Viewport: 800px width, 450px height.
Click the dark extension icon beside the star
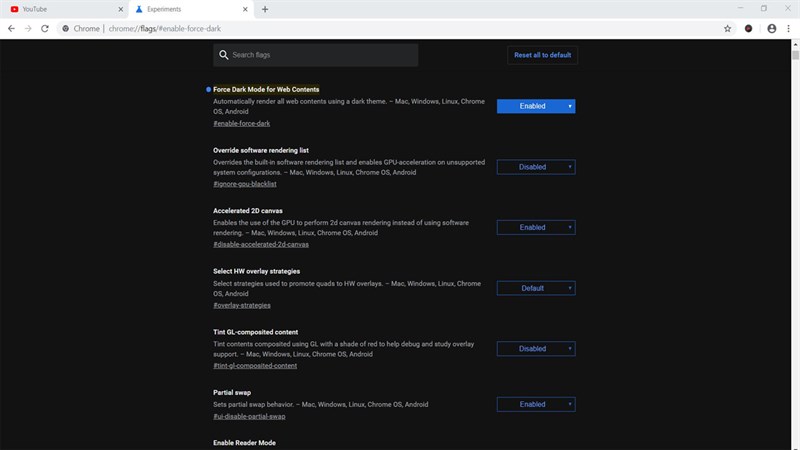coord(748,29)
